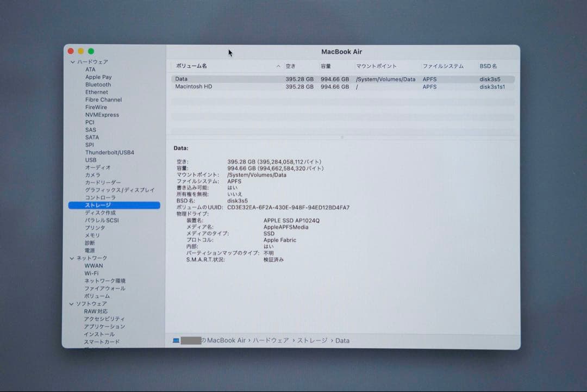587x392 pixels.
Task: Select RAW対応 under software
Action: (96, 312)
